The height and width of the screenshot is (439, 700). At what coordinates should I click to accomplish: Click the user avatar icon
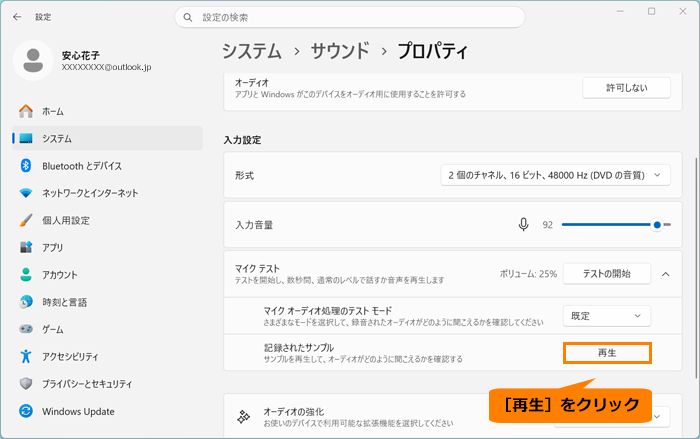pyautogui.click(x=33, y=60)
